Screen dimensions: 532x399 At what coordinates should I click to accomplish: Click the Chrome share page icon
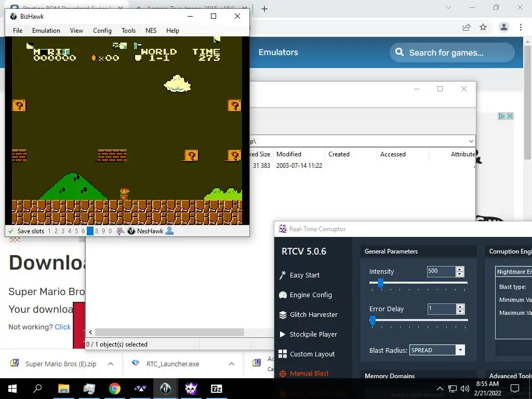[467, 27]
